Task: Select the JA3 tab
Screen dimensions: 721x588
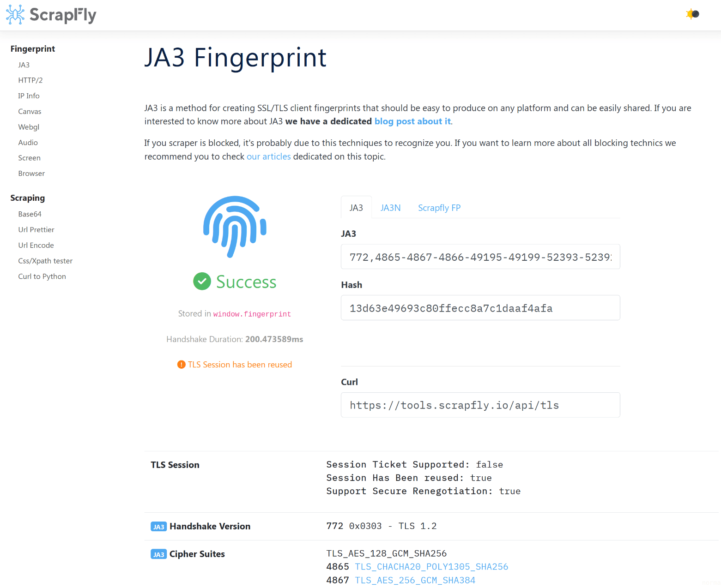Action: point(356,208)
